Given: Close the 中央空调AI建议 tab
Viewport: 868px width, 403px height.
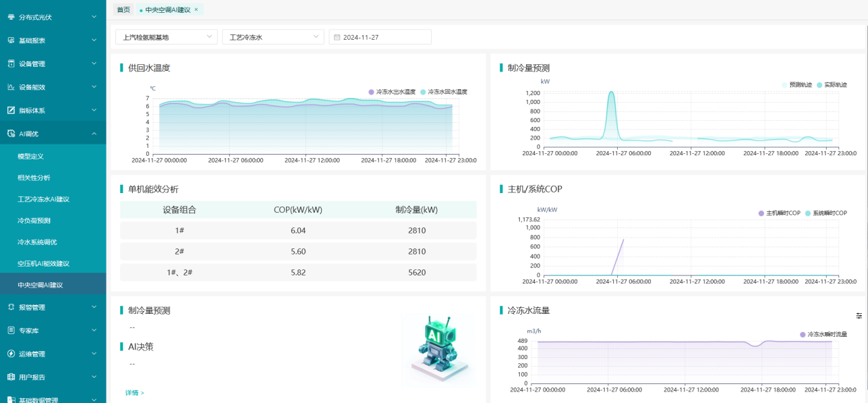Looking at the screenshot, I should (x=196, y=9).
